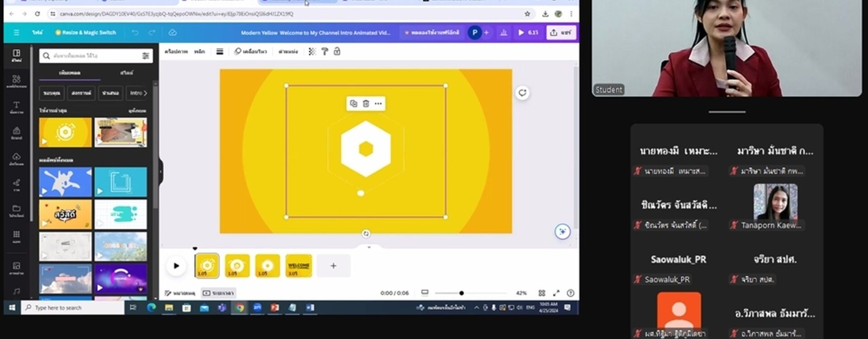Duplicate the selected element via floating toolbar
Image resolution: width=868 pixels, height=339 pixels.
354,104
